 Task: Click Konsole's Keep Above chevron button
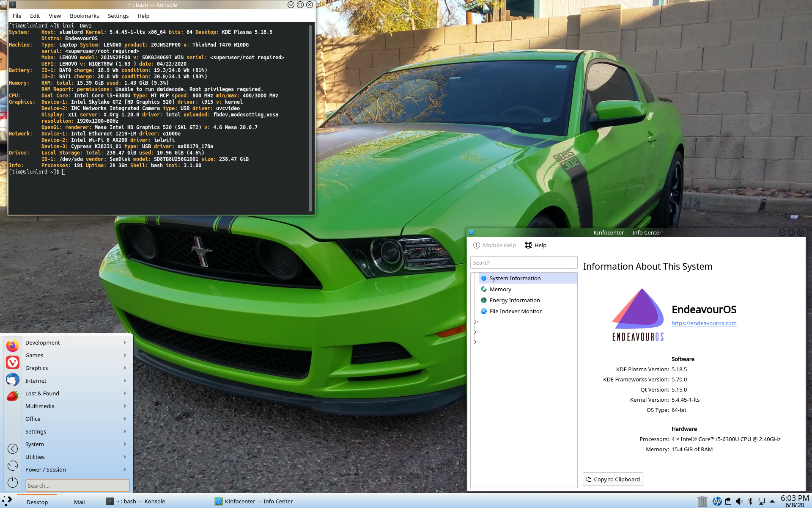(x=291, y=5)
